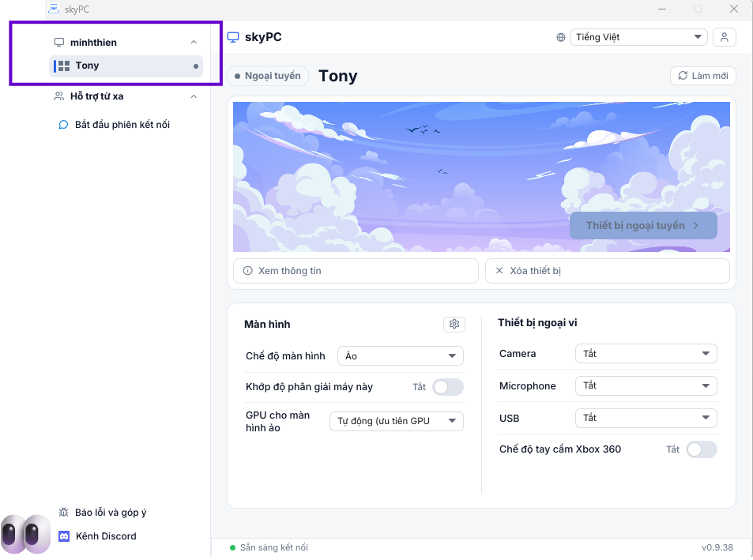
Task: Open Báo lỗi và góp ý
Action: (103, 512)
